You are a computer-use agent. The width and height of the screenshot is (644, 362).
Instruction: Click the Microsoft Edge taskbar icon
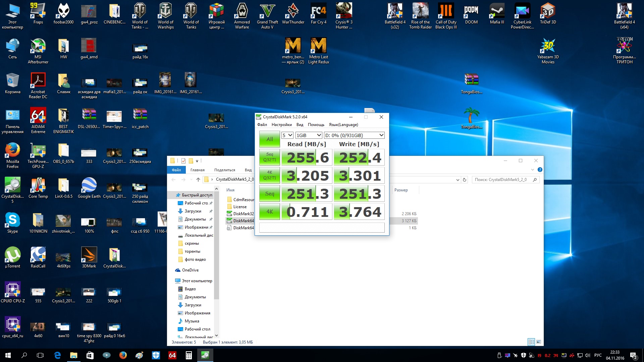coord(57,355)
